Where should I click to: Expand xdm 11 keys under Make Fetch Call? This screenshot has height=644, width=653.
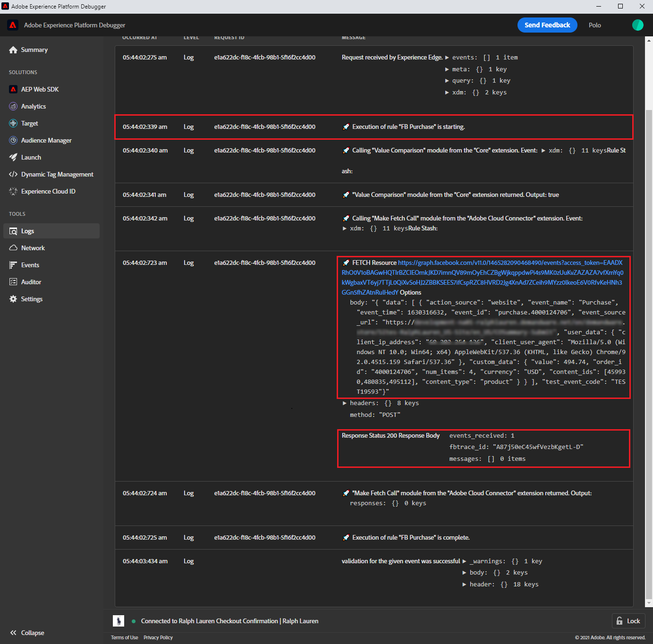345,229
